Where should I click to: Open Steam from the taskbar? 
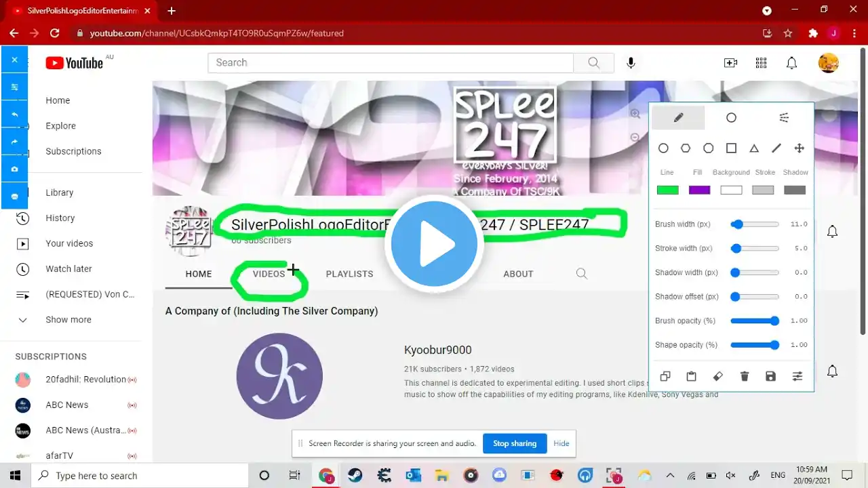[x=355, y=476]
